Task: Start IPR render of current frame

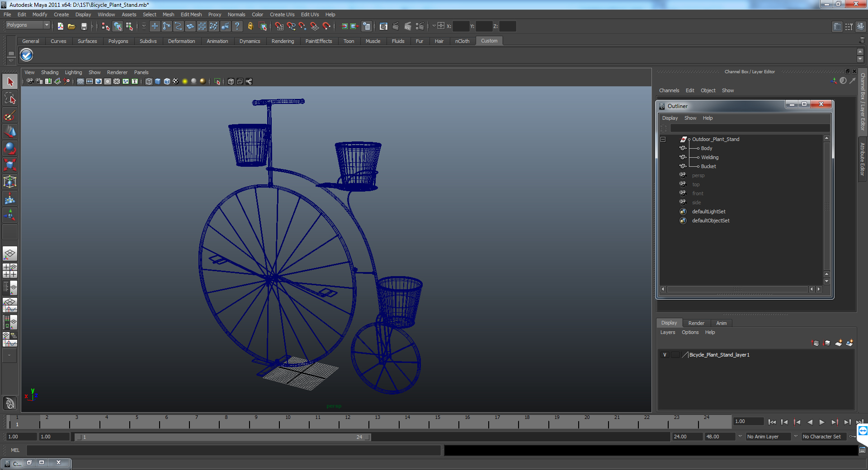Action: tap(408, 26)
